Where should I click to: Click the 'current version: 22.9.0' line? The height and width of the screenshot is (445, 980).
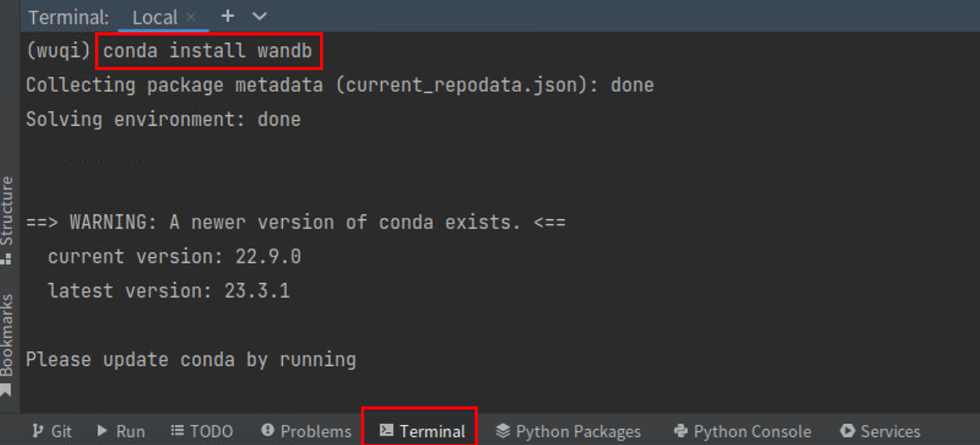coord(174,256)
